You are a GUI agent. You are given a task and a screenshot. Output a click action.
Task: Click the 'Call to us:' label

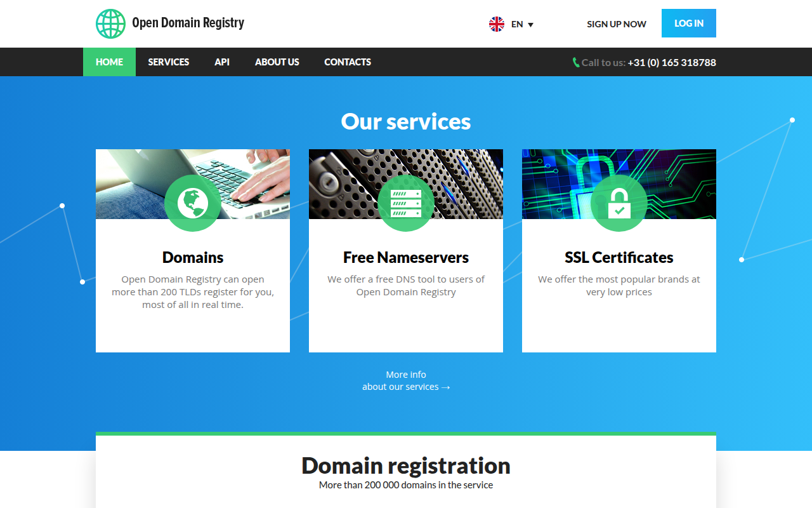(603, 62)
